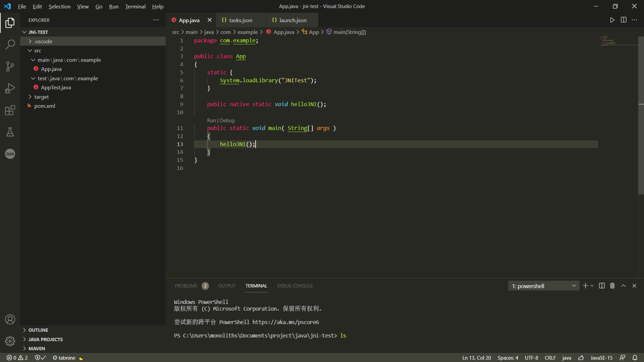Open the Terminal menu
This screenshot has height=362, width=644.
tap(135, 6)
